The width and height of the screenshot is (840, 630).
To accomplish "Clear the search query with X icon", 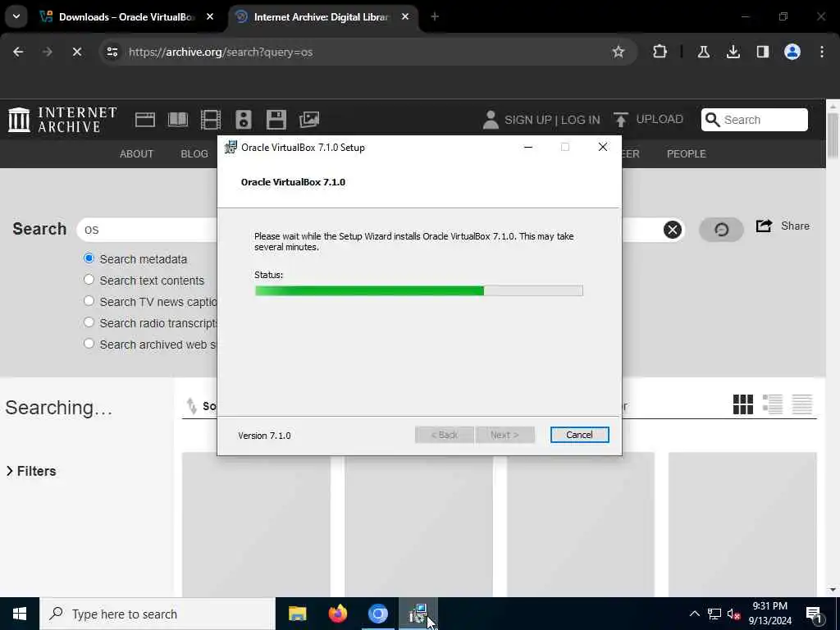I will (673, 230).
